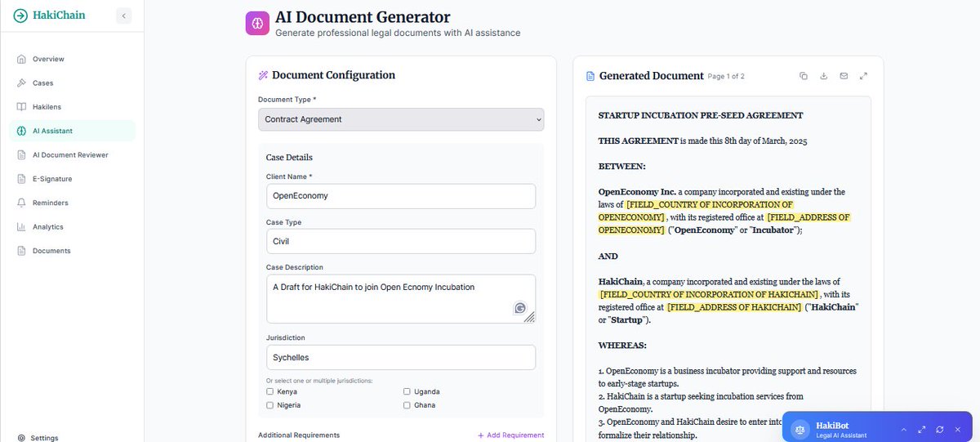The image size is (980, 442).
Task: Open Hakilens from the sidebar
Action: tap(72, 107)
